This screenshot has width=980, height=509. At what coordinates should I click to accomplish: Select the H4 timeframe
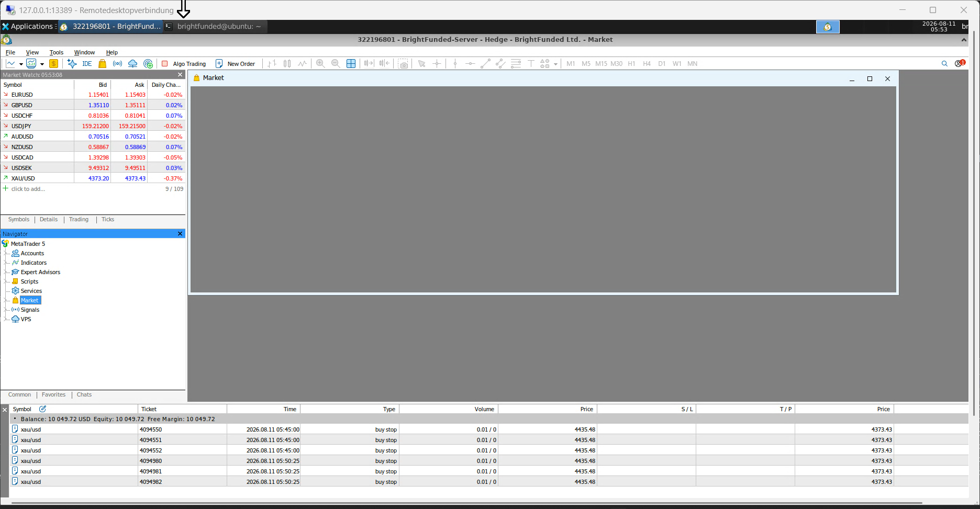(x=647, y=64)
